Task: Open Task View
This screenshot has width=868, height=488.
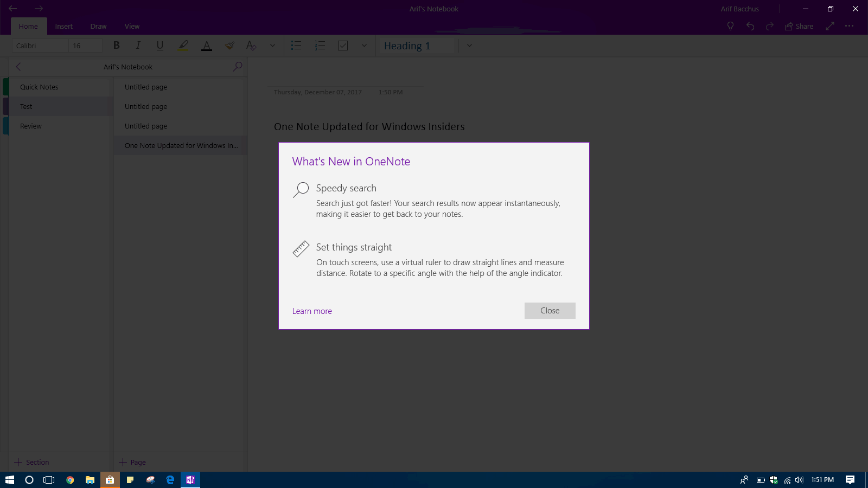Action: coord(49,480)
